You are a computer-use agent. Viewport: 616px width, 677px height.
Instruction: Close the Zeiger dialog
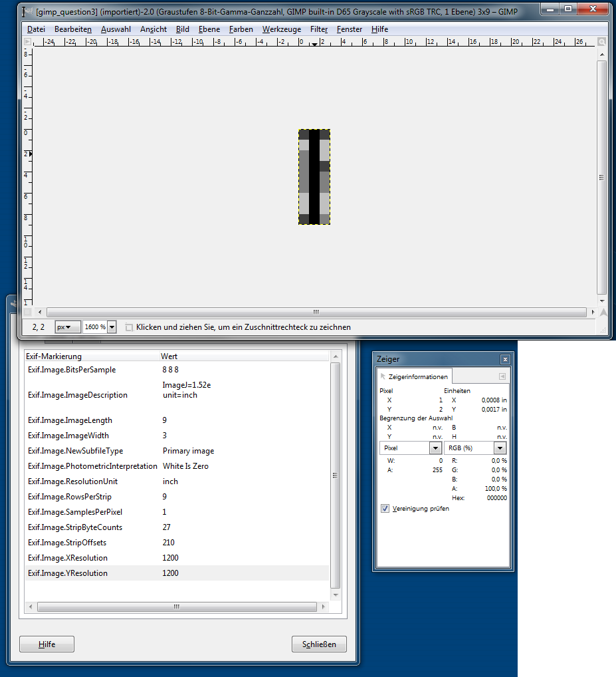[505, 359]
